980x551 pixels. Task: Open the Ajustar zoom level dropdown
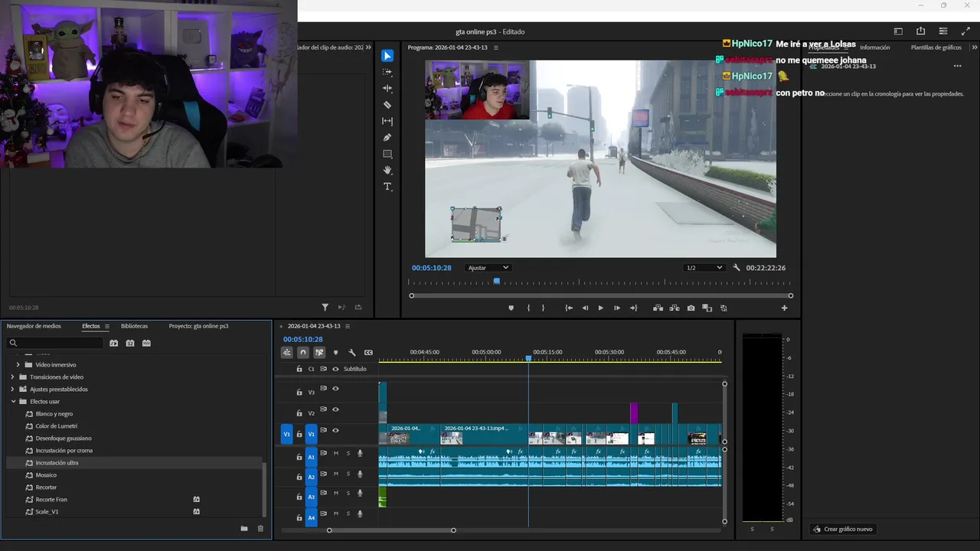tap(488, 268)
